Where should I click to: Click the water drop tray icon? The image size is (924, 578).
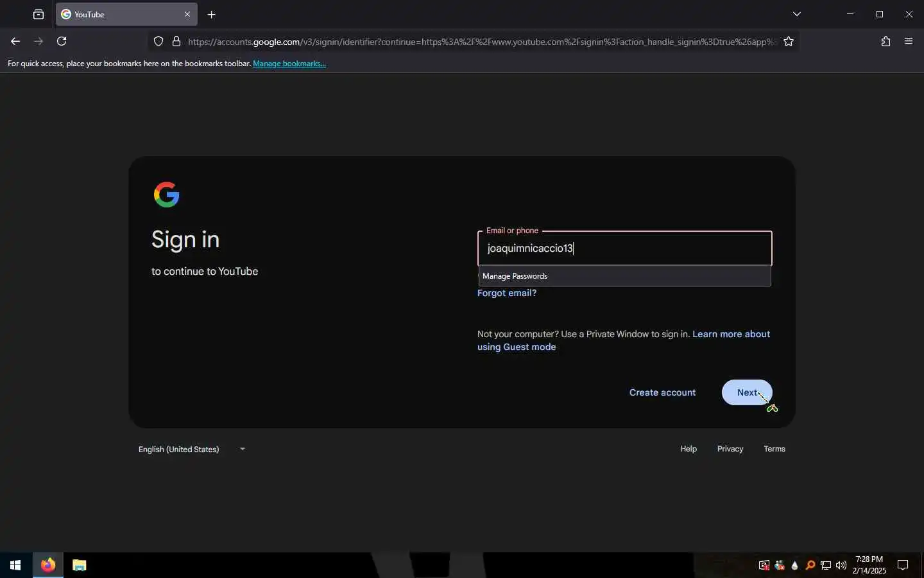coord(795,565)
